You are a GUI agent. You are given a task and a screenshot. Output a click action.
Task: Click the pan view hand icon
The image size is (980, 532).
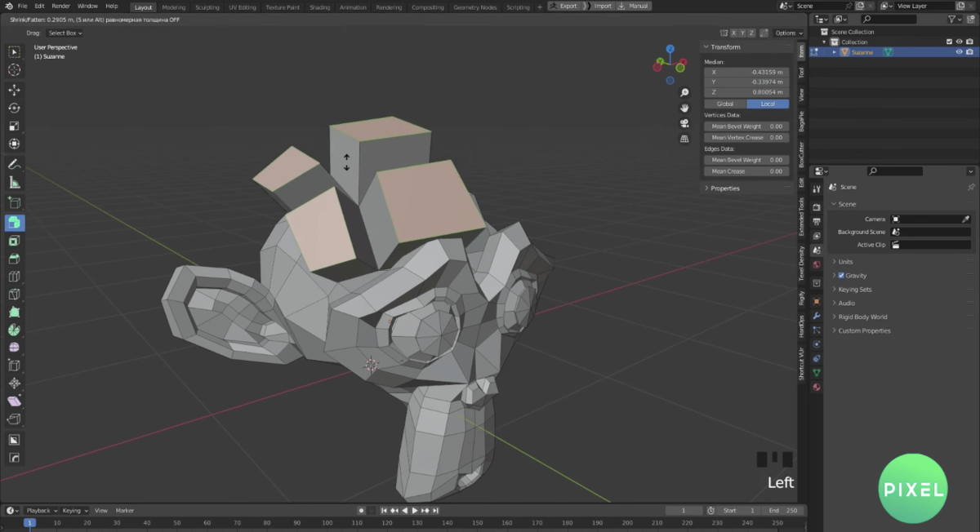click(x=684, y=108)
